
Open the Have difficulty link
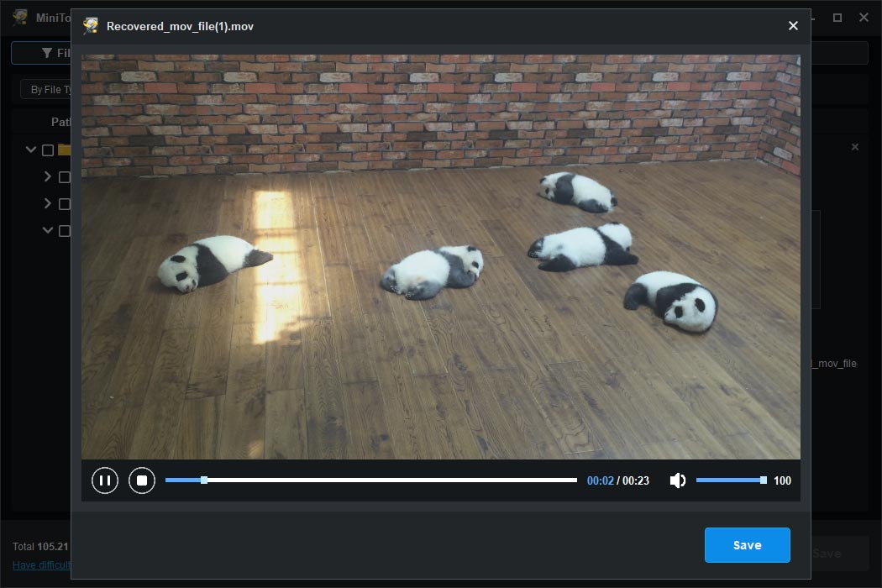pyautogui.click(x=42, y=565)
